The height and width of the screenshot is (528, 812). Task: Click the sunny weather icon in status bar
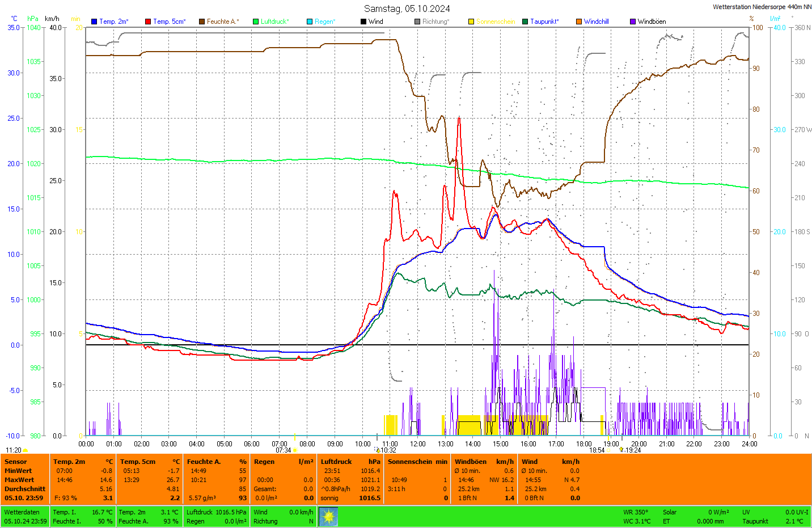point(328,517)
